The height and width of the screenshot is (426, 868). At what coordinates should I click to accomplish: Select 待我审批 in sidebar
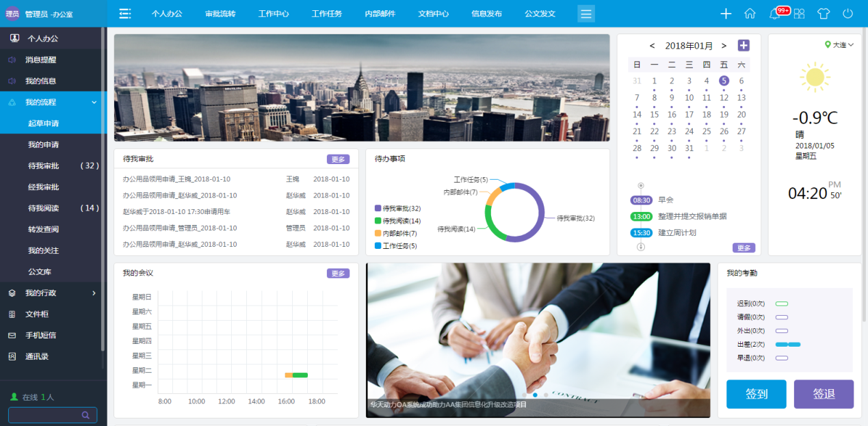coord(43,165)
